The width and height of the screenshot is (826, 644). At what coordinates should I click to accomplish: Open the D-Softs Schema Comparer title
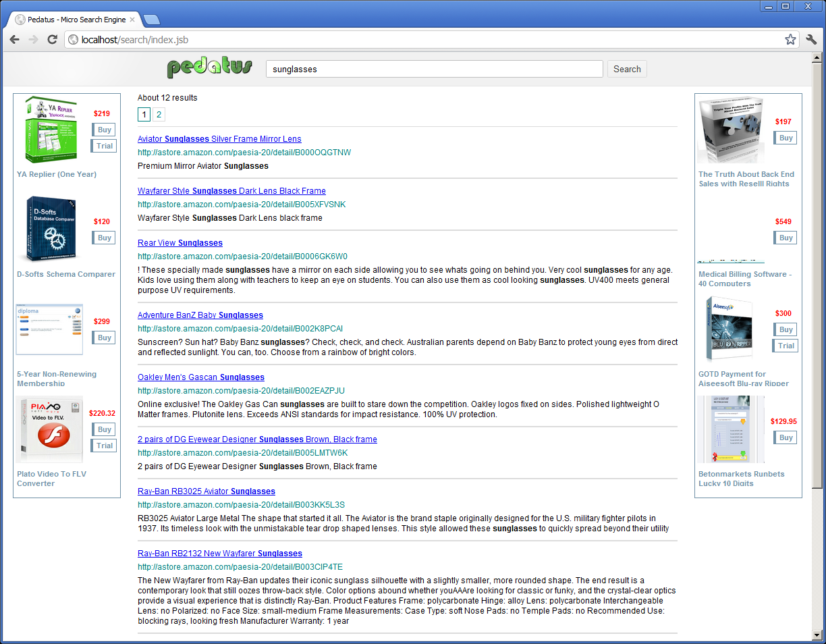tap(66, 274)
